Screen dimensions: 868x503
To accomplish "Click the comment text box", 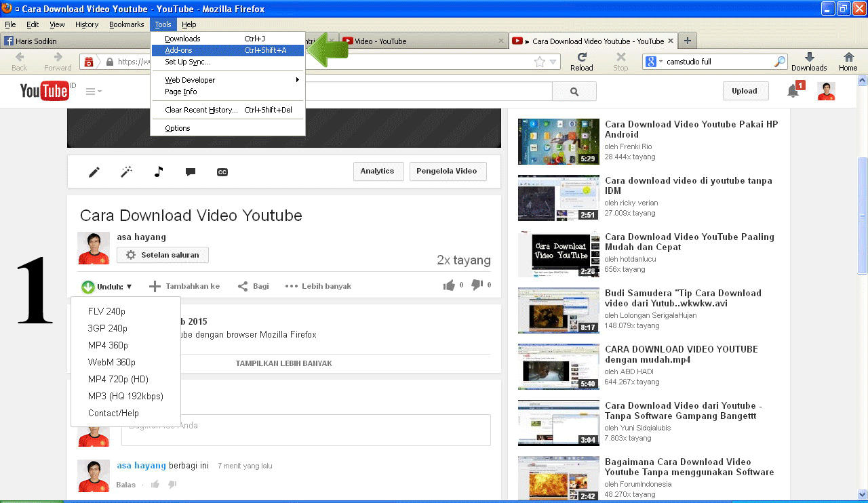I will 306,430.
